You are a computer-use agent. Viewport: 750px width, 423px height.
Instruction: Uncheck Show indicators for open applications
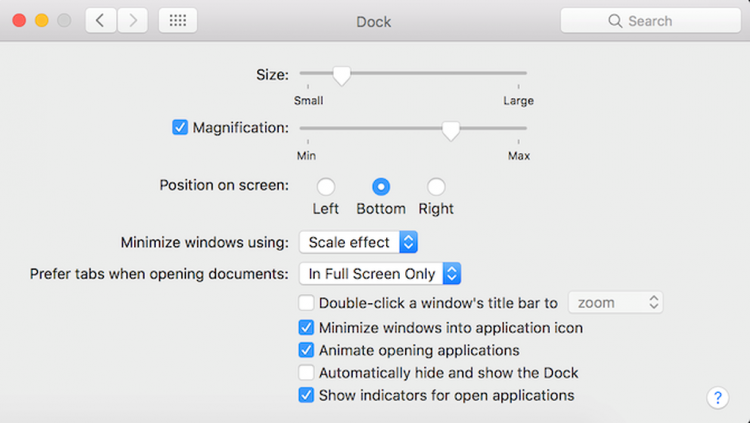[x=306, y=395]
